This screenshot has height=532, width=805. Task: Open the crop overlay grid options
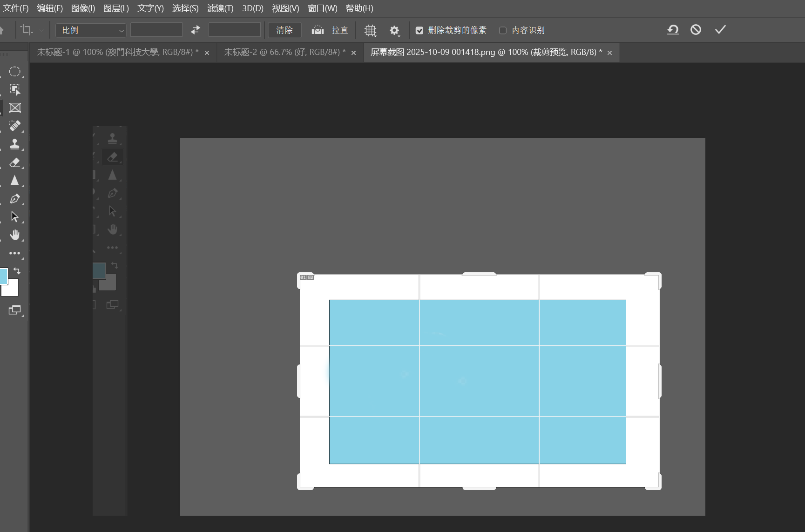[x=371, y=30]
